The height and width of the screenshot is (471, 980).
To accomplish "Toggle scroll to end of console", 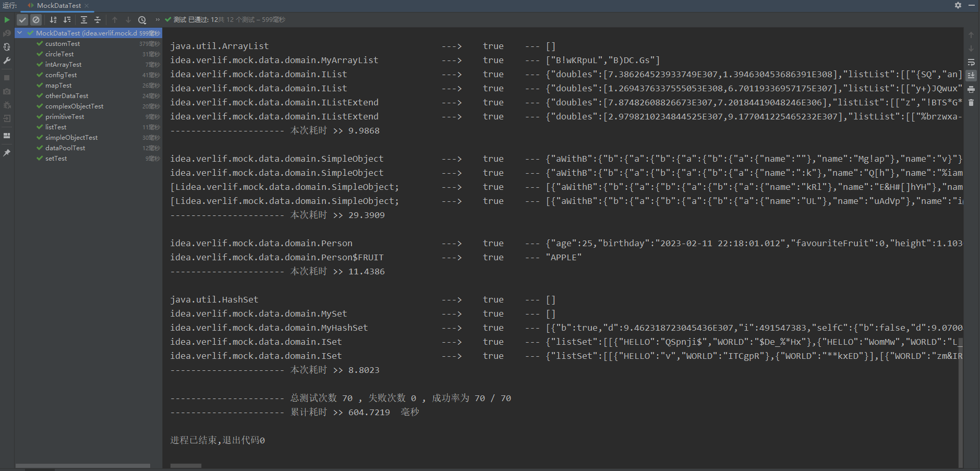I will pos(971,76).
